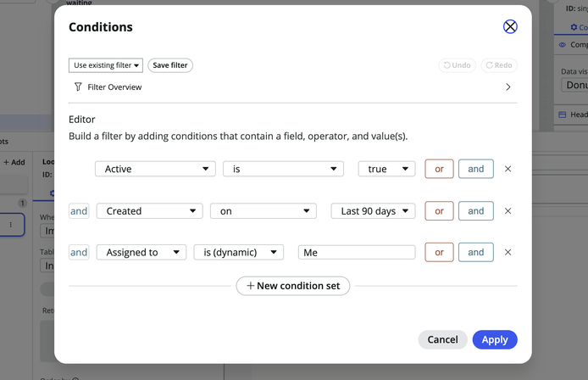Add 'and' condition to the Assigned to row
Image resolution: width=588 pixels, height=380 pixels.
476,252
